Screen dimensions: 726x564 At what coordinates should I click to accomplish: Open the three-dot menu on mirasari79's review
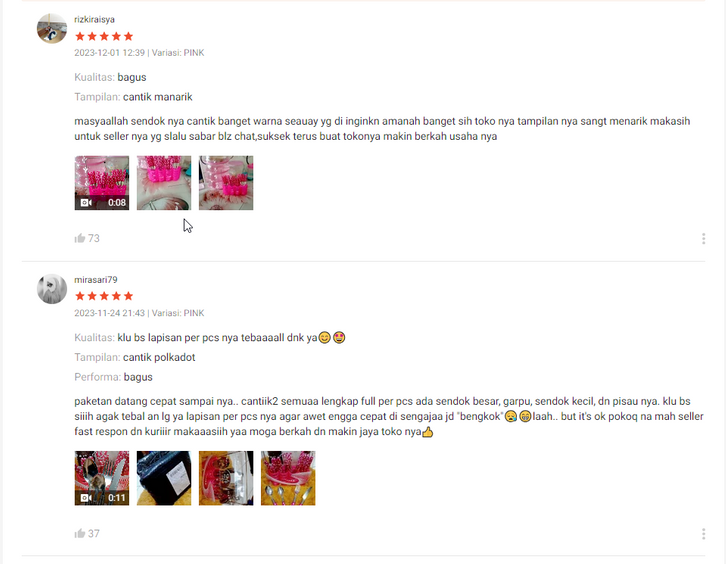pyautogui.click(x=703, y=534)
